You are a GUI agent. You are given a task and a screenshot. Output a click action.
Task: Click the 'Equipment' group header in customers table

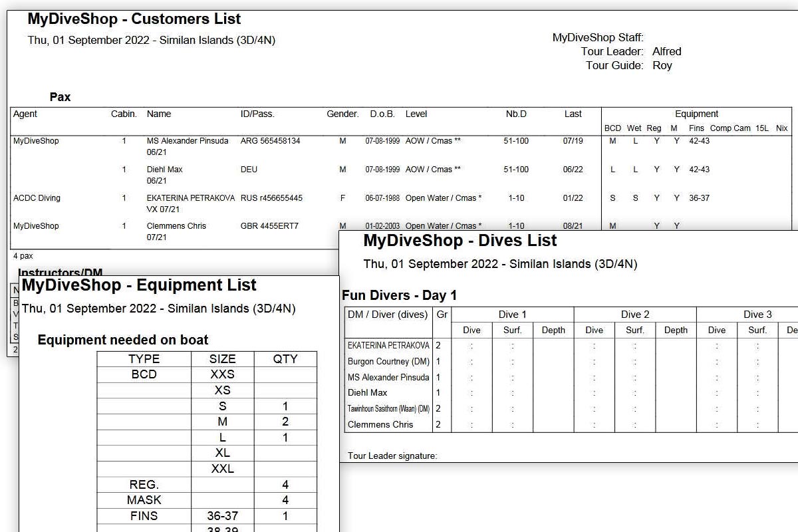click(696, 114)
